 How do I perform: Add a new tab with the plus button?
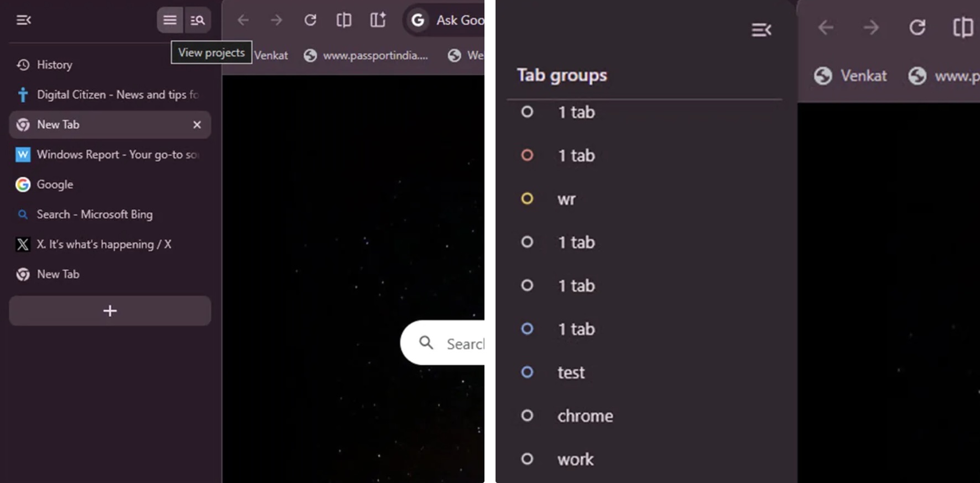click(110, 311)
